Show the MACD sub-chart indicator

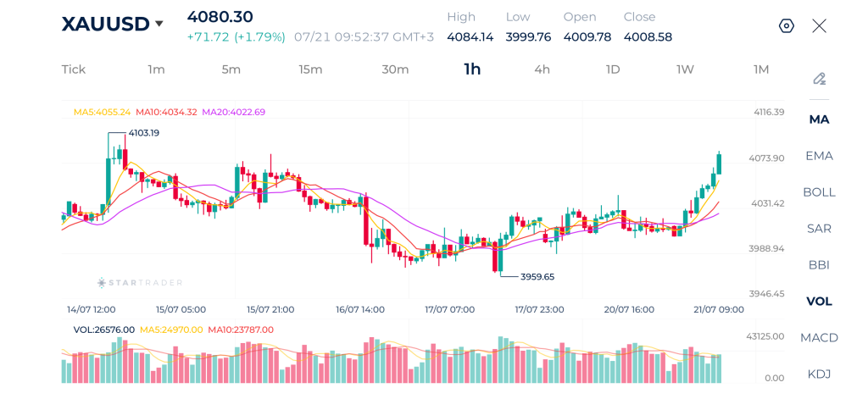(820, 337)
